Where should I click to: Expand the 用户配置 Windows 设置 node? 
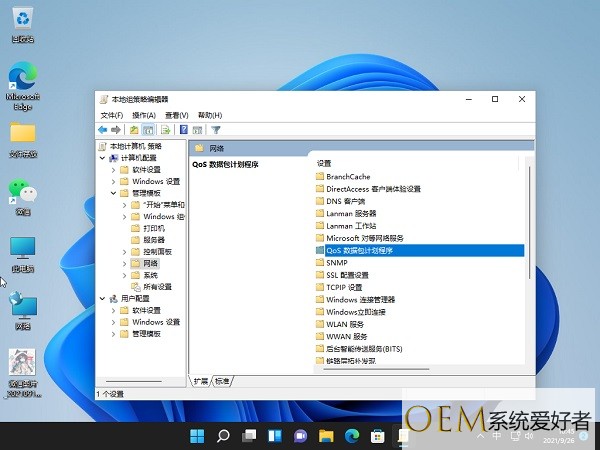pyautogui.click(x=113, y=322)
